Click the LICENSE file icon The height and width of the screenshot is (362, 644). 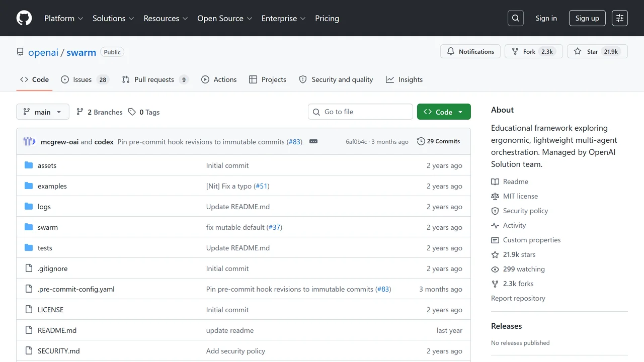tap(29, 310)
